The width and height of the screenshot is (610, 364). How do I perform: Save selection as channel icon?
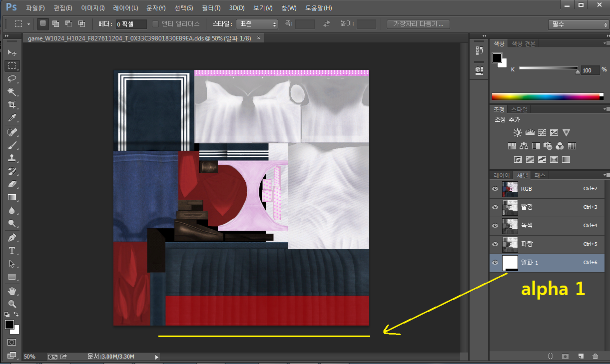click(565, 357)
